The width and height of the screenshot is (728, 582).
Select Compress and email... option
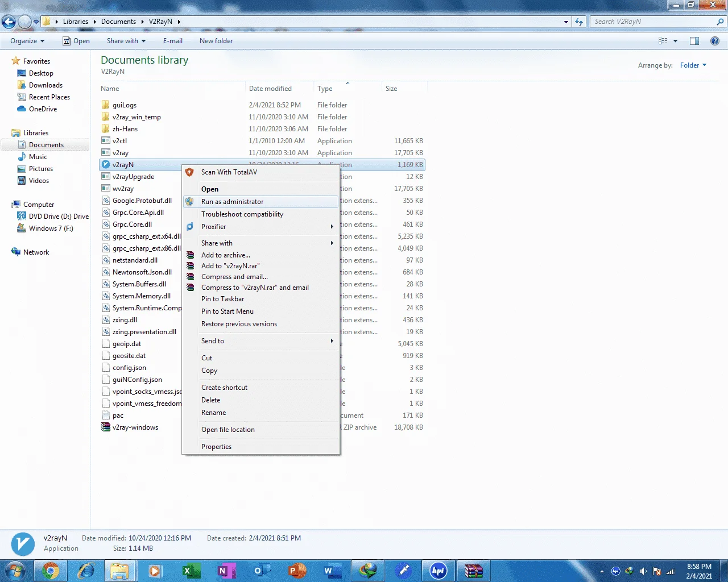pyautogui.click(x=261, y=277)
